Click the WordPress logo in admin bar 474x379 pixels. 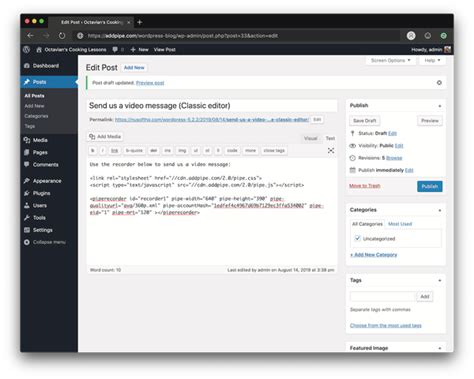point(26,49)
